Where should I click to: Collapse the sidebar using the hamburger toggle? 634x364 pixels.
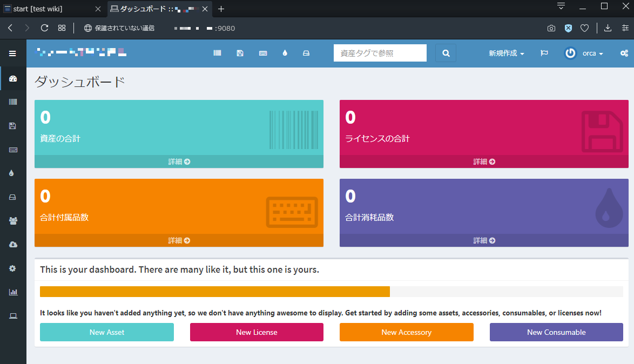12,53
